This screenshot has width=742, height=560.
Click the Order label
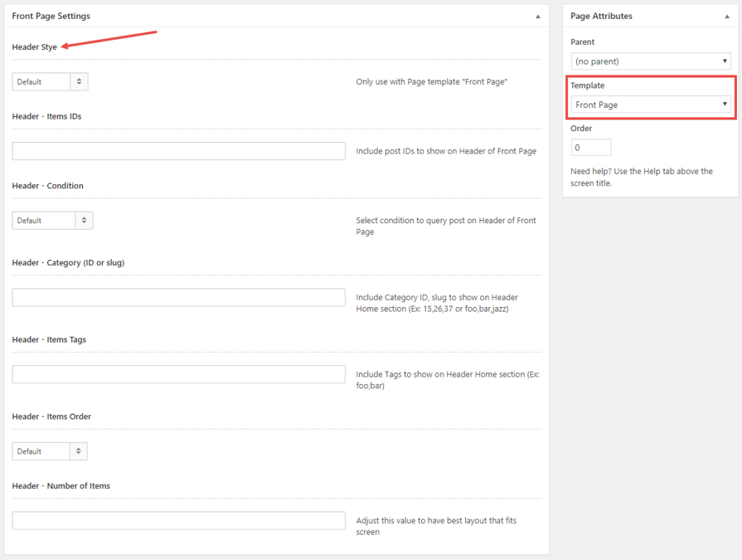click(x=581, y=129)
